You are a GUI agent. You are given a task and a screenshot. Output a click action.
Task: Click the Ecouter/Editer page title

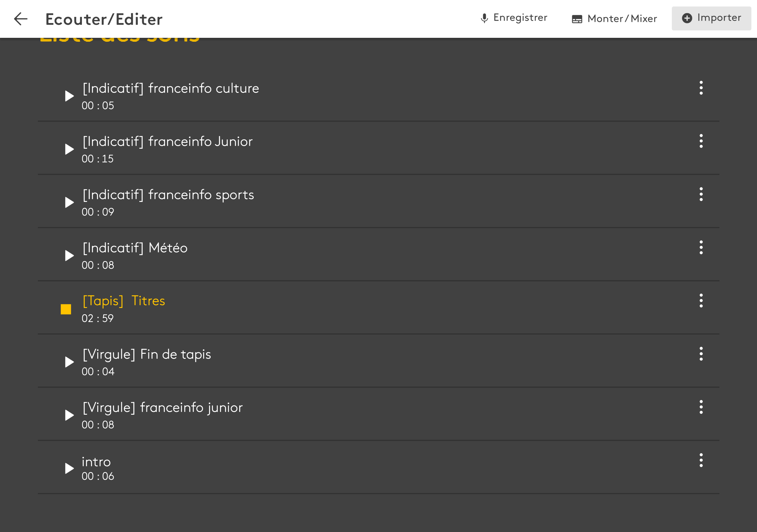click(x=104, y=19)
